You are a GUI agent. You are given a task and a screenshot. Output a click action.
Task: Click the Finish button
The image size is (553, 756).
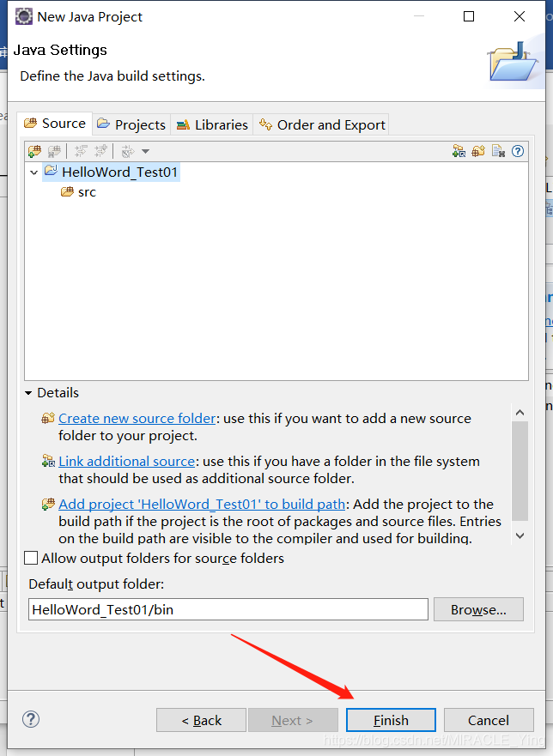pyautogui.click(x=391, y=720)
